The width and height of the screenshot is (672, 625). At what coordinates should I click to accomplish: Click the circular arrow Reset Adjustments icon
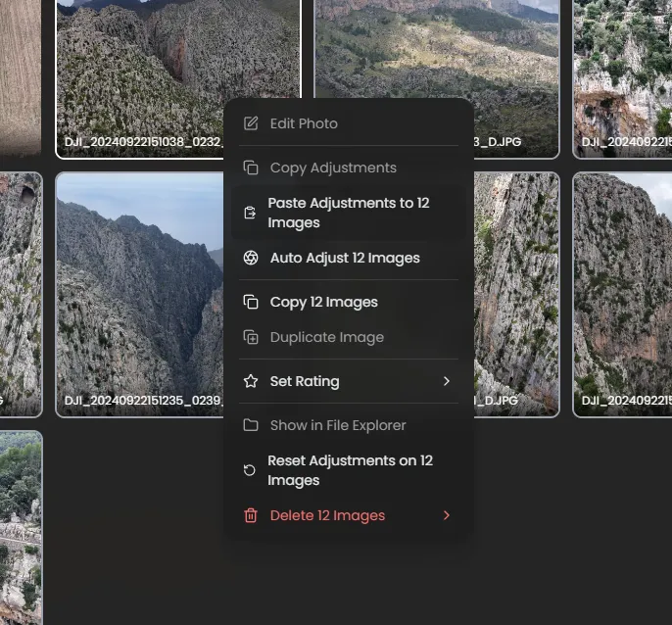pos(251,470)
